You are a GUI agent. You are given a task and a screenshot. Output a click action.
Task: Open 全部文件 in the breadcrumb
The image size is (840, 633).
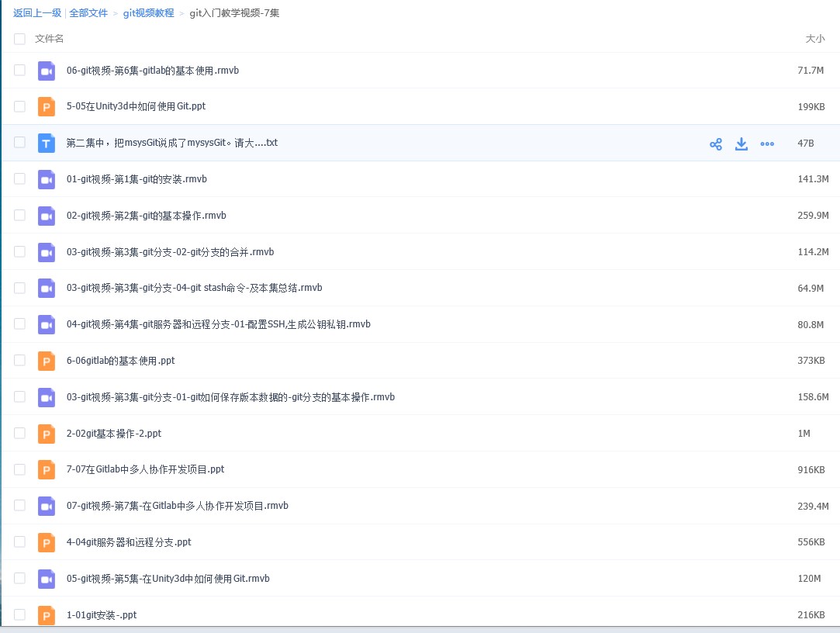(88, 13)
